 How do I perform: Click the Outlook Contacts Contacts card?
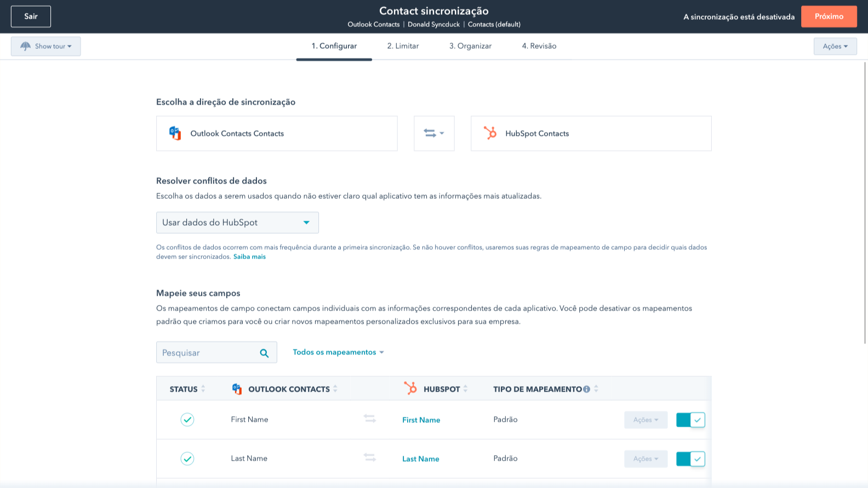pos(277,133)
